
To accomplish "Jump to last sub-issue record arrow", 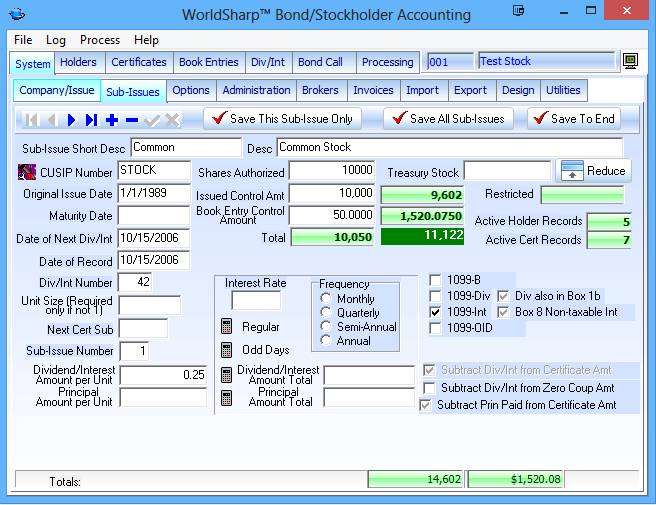I will pyautogui.click(x=91, y=120).
